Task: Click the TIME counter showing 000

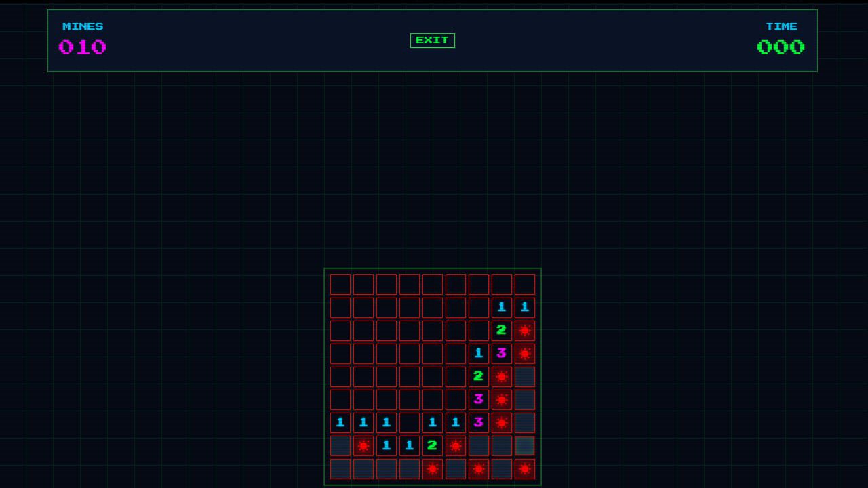Action: click(x=781, y=47)
